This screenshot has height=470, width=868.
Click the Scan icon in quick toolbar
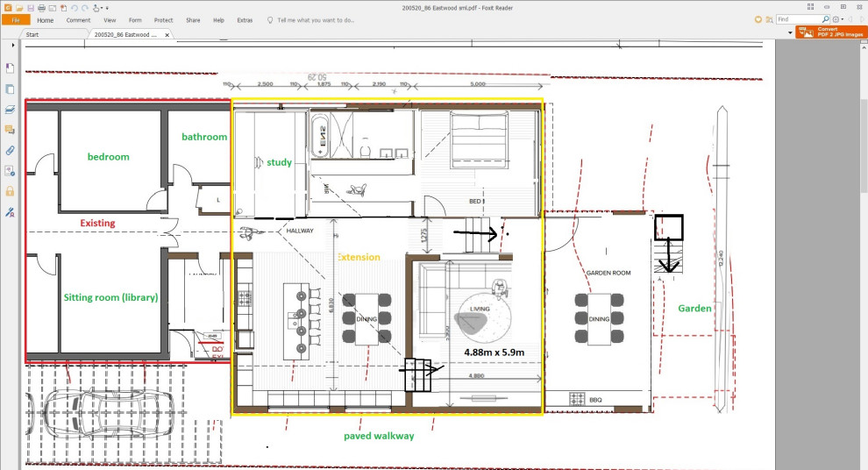[53, 8]
